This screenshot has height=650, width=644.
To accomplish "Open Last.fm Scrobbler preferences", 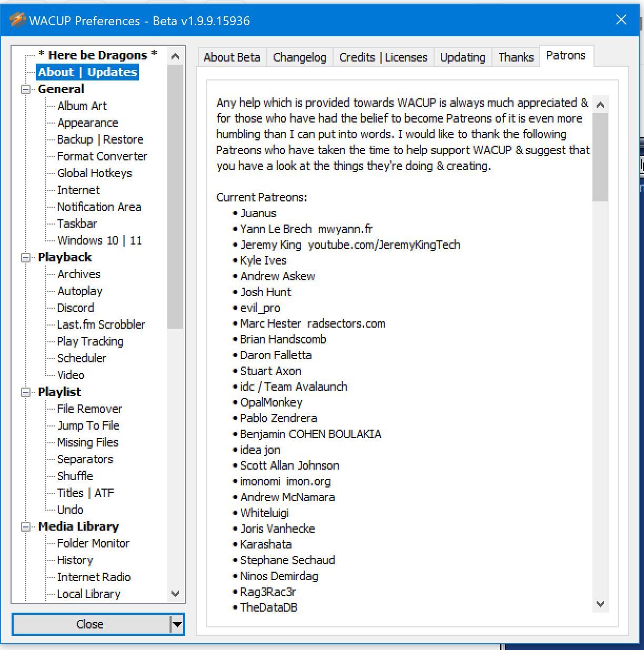I will coord(101,324).
